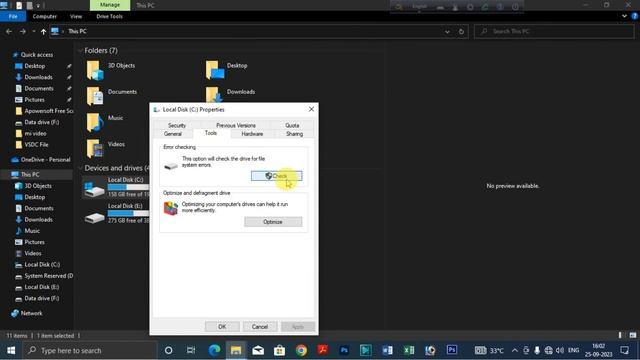Select the Music folder in Folders
Viewport: 640px width, 360px height.
[104, 122]
